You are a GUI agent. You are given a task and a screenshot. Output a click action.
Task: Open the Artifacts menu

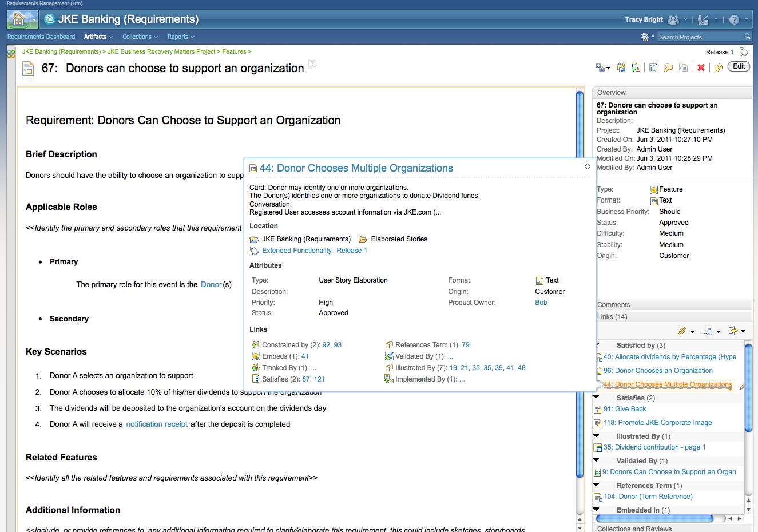98,37
